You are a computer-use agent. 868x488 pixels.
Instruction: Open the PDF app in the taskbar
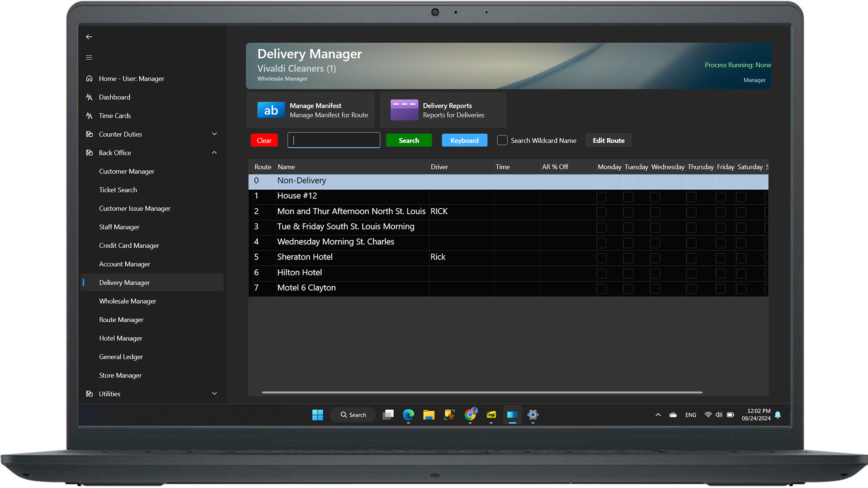coord(491,415)
